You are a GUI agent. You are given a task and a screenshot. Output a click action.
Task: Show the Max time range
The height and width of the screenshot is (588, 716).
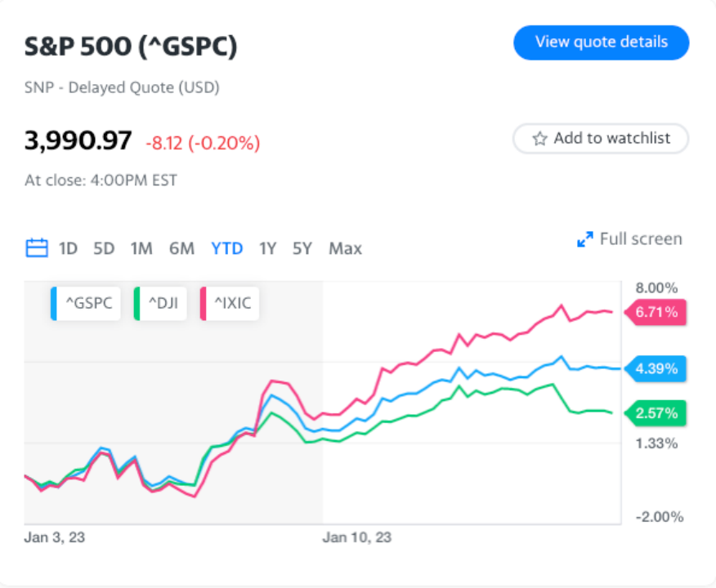pyautogui.click(x=345, y=248)
